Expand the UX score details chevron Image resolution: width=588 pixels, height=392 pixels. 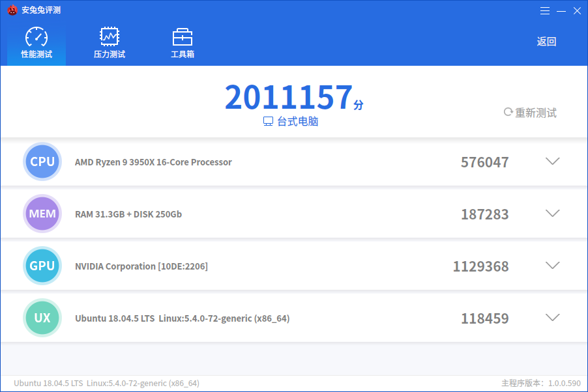point(552,317)
